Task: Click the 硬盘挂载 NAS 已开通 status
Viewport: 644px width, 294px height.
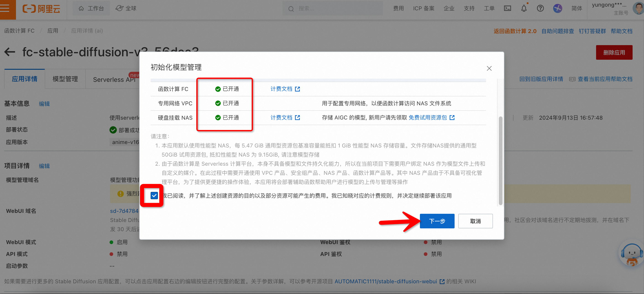Action: click(x=227, y=118)
